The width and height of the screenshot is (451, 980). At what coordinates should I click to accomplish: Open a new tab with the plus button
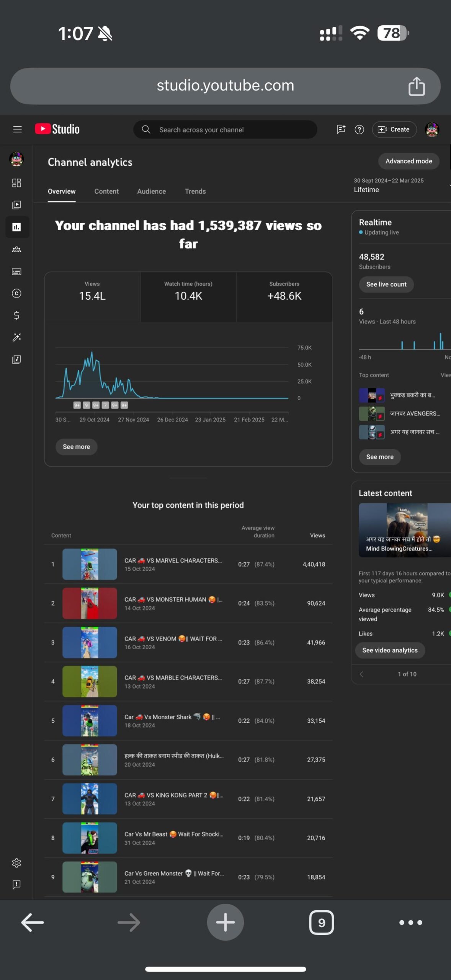point(225,922)
